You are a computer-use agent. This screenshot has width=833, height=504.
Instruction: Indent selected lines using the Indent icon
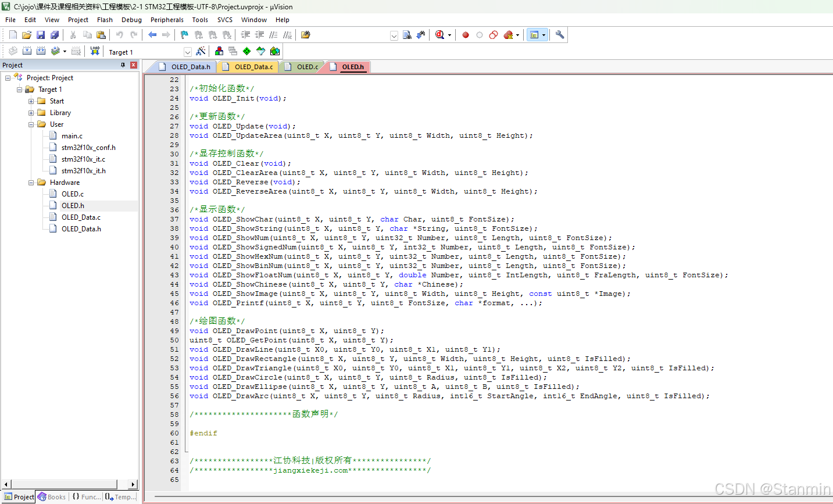[246, 35]
